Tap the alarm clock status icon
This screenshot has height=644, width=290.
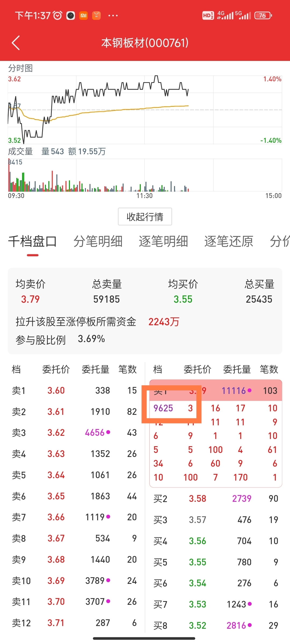click(x=57, y=16)
